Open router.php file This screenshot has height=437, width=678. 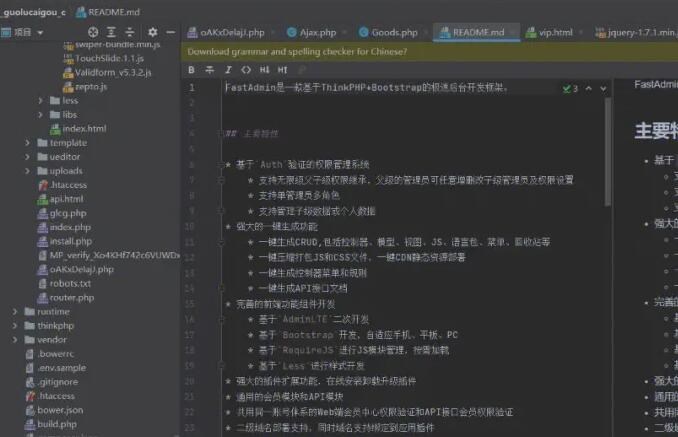pos(66,298)
